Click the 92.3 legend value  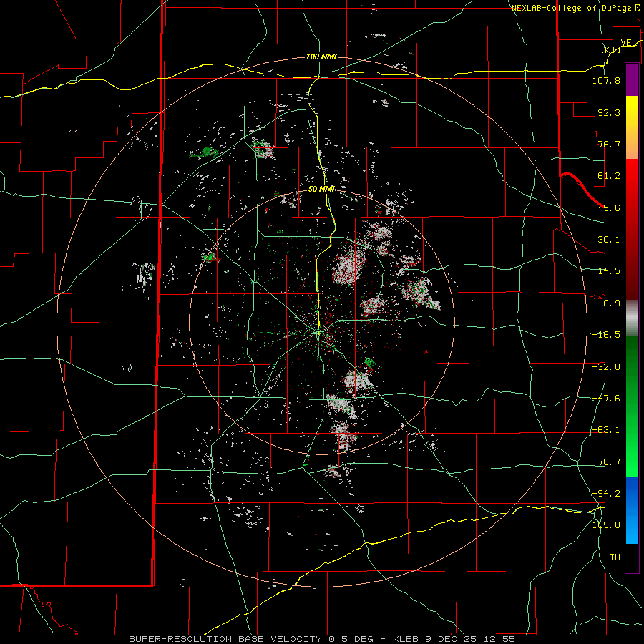point(609,112)
